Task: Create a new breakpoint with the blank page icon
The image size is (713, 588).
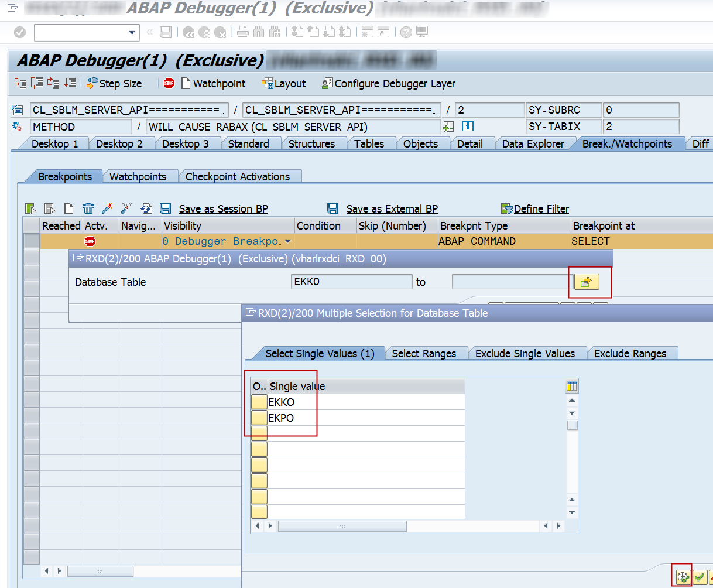Action: (x=68, y=208)
